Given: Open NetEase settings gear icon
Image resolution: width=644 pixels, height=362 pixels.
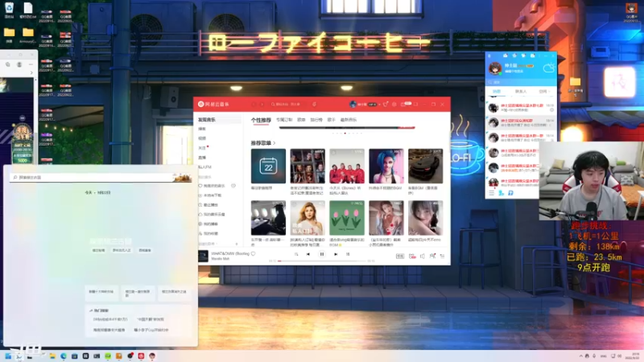Looking at the screenshot, I should pos(394,105).
